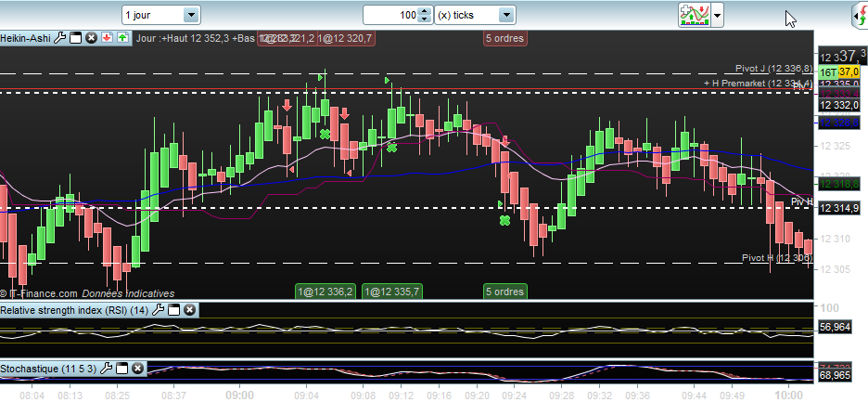Increase tick count with up stepper
Screen dimensions: 868x402
pyautogui.click(x=425, y=10)
